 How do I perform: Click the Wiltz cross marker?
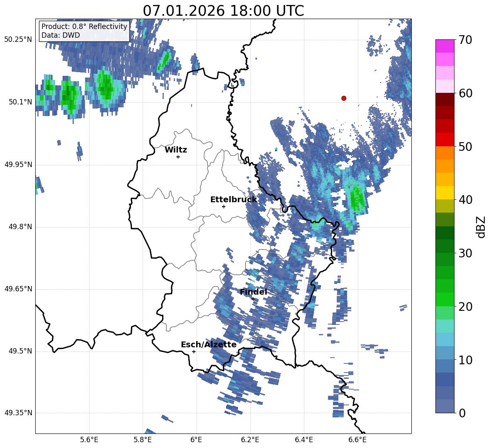(x=178, y=157)
